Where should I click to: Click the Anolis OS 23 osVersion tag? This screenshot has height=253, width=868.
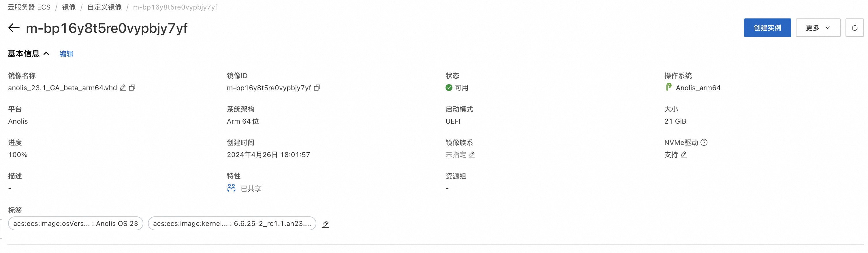point(76,223)
